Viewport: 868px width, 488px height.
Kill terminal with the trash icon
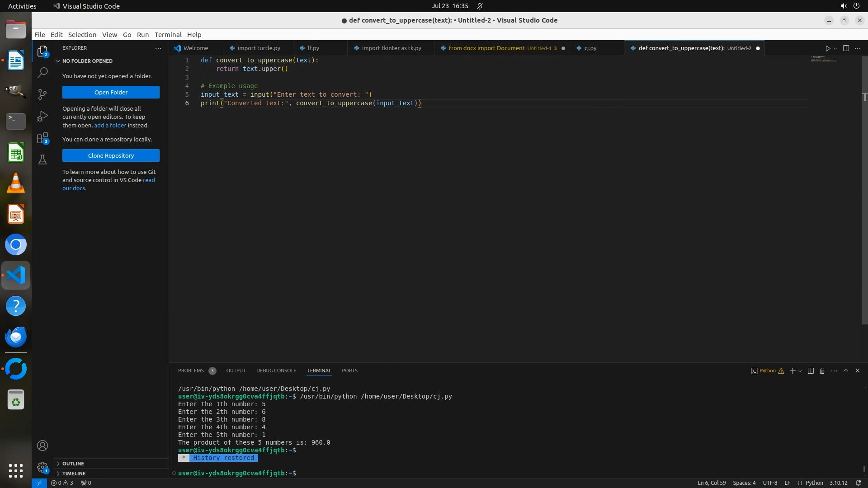[x=822, y=371]
